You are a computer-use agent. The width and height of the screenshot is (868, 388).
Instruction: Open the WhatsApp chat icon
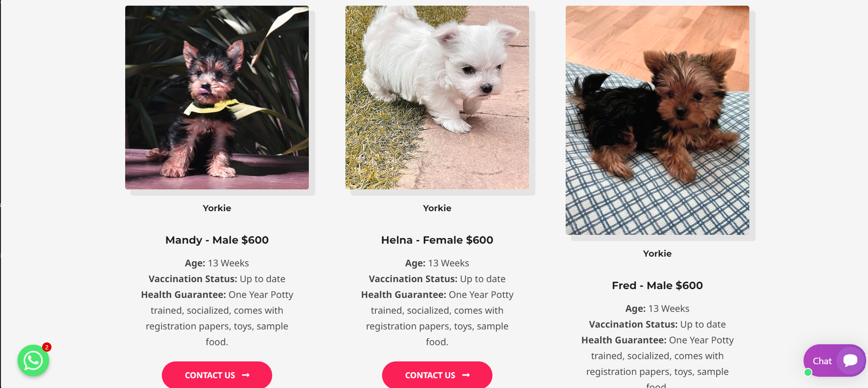(x=33, y=360)
